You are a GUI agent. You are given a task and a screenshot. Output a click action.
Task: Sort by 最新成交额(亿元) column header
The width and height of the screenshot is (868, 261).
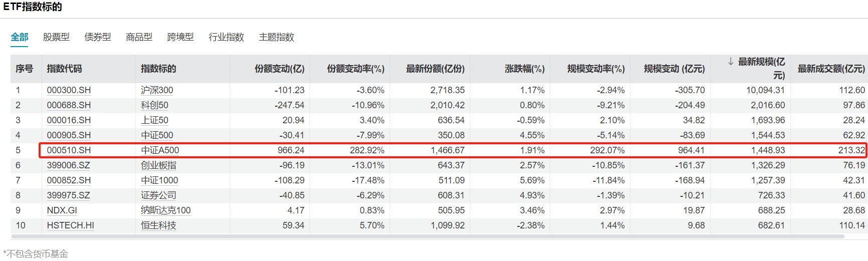click(x=831, y=69)
